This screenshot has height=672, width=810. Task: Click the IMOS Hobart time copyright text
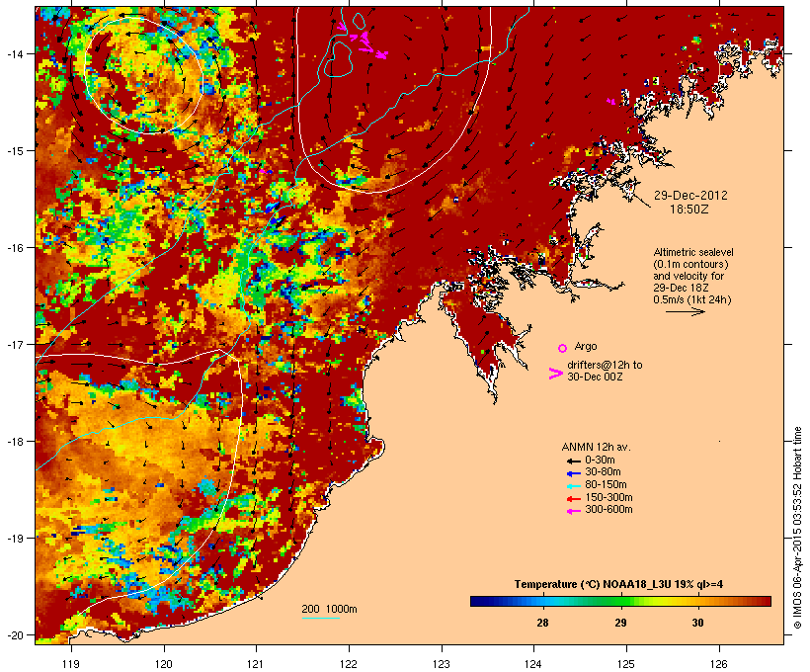797,528
